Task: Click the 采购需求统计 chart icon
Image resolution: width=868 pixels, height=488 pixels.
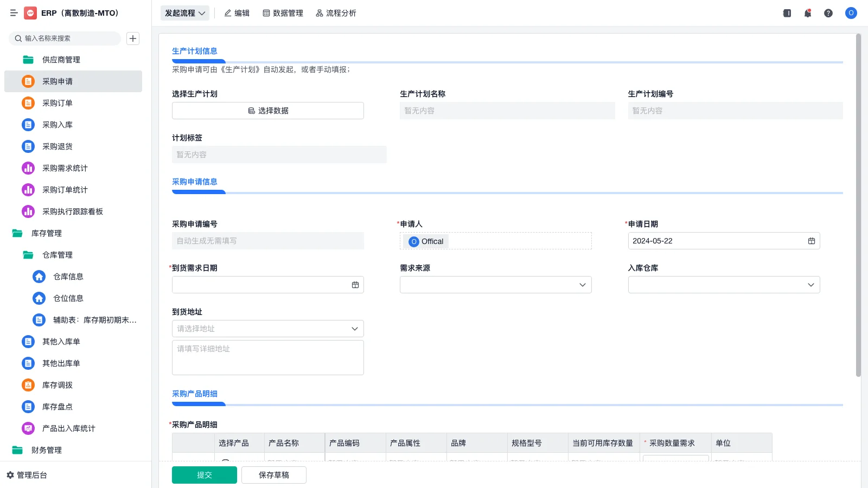Action: point(28,168)
